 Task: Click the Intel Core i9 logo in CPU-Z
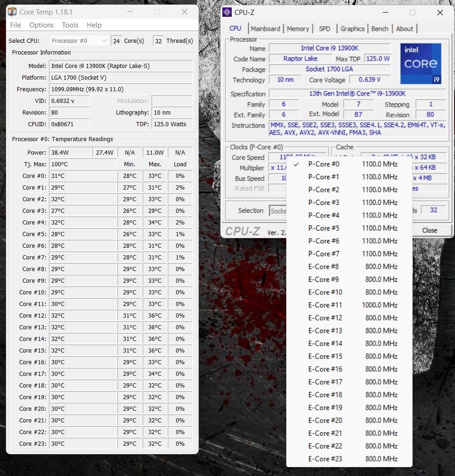[x=421, y=64]
